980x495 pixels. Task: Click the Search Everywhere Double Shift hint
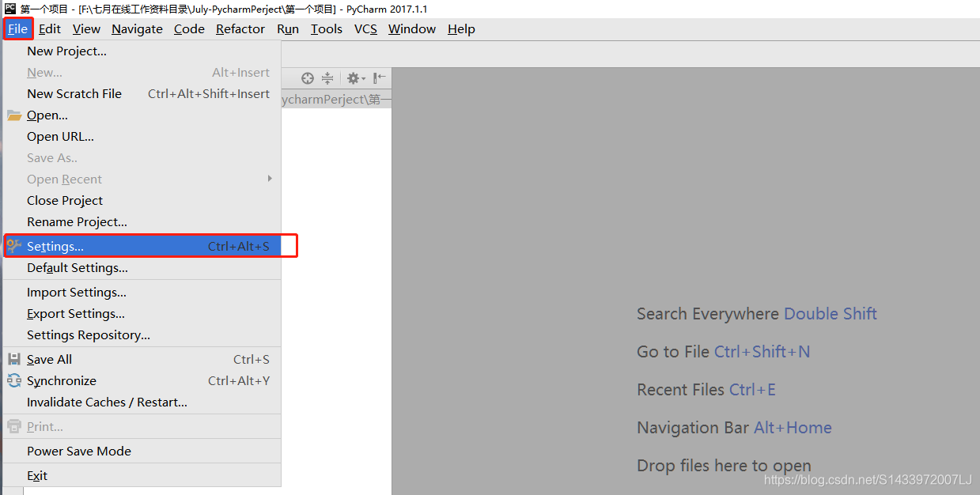(757, 314)
